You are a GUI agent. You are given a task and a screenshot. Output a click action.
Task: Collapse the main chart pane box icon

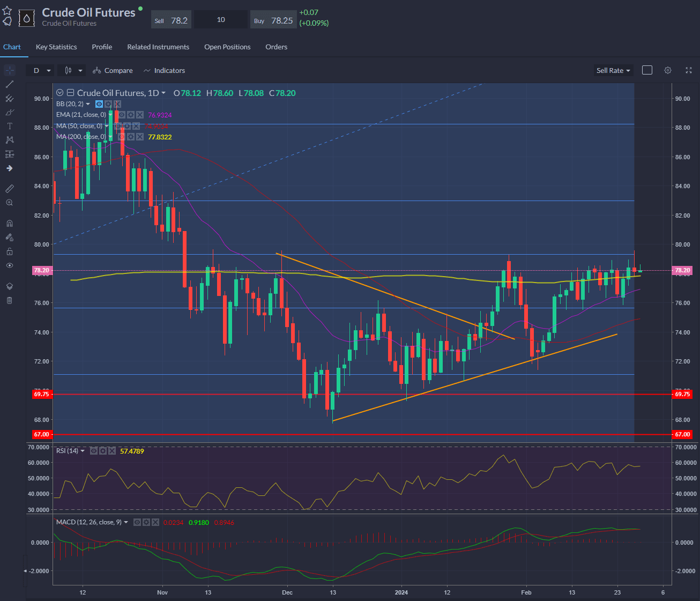70,93
